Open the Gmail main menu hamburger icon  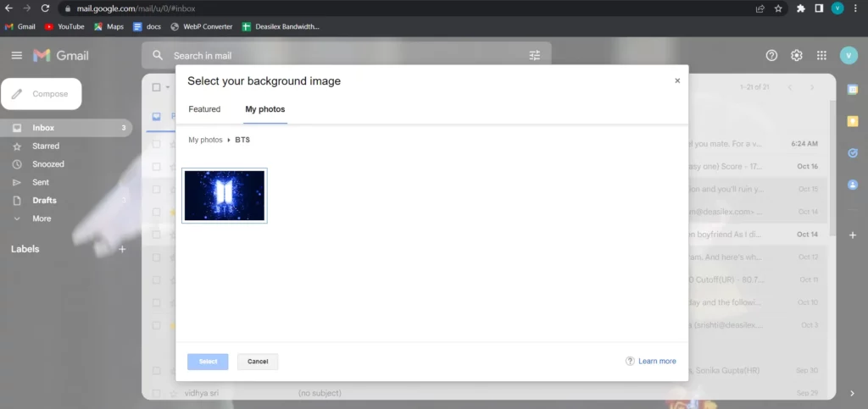click(x=17, y=55)
